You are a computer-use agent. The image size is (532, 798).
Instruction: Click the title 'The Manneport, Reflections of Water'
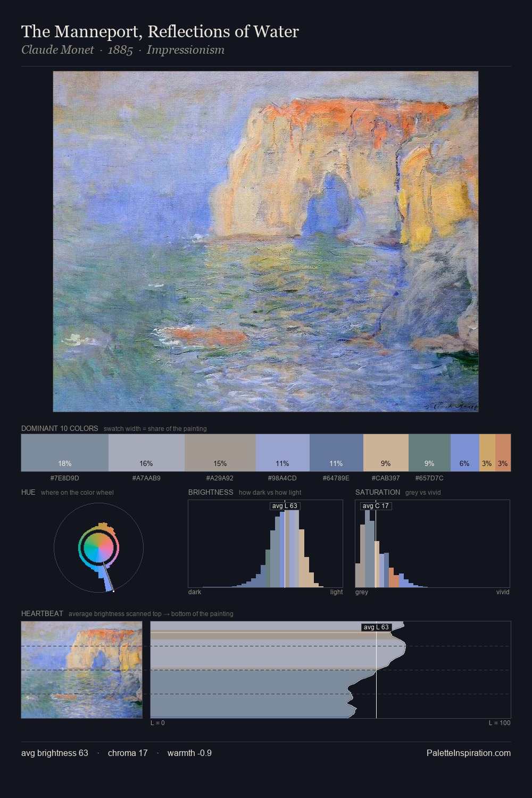[160, 31]
